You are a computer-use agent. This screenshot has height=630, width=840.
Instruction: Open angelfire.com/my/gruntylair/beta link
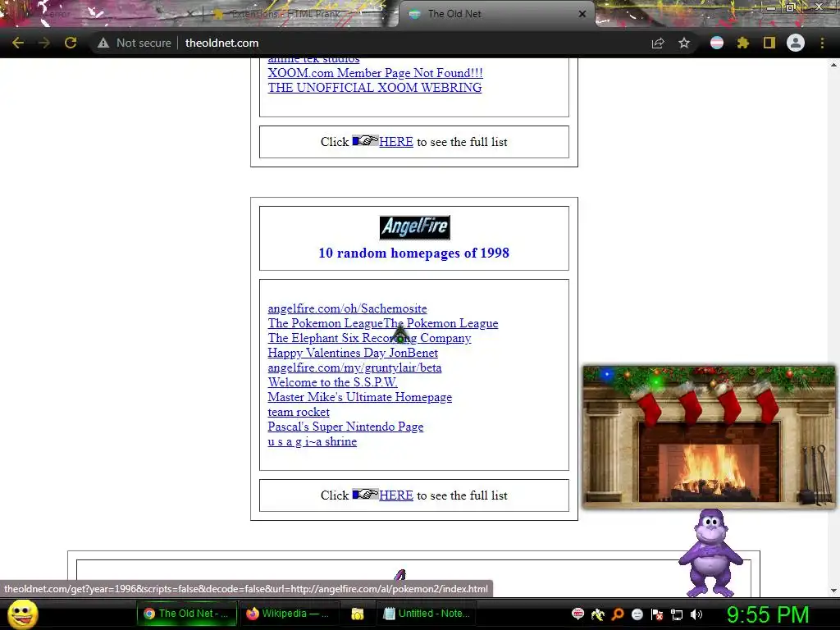pos(354,367)
